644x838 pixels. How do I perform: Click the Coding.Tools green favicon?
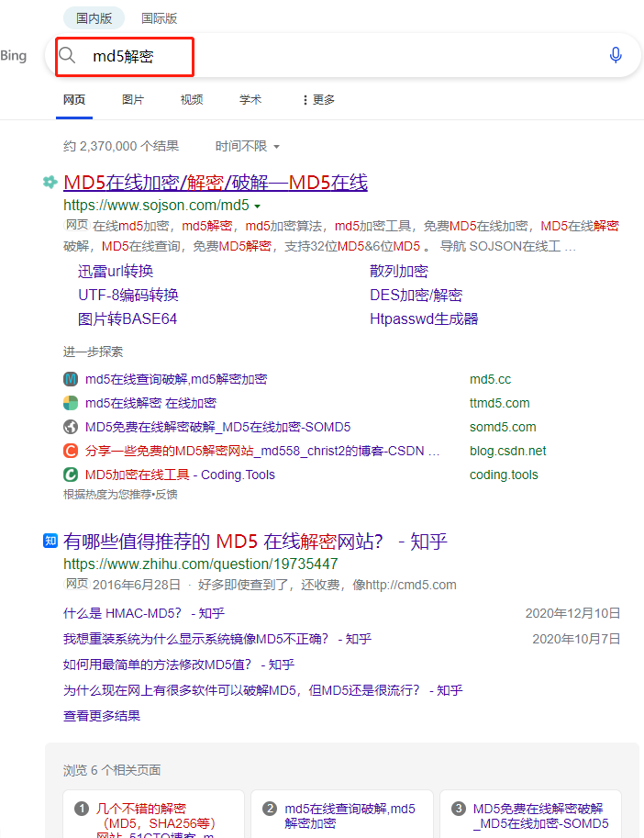(71, 475)
